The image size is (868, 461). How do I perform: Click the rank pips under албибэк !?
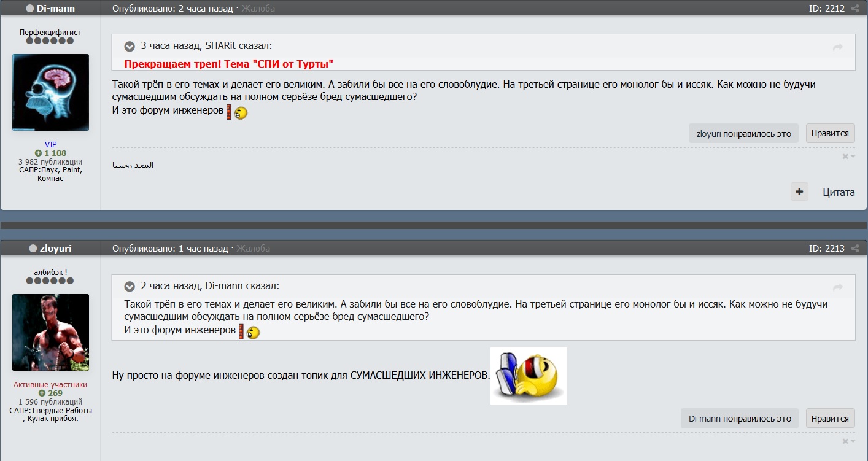coord(50,281)
